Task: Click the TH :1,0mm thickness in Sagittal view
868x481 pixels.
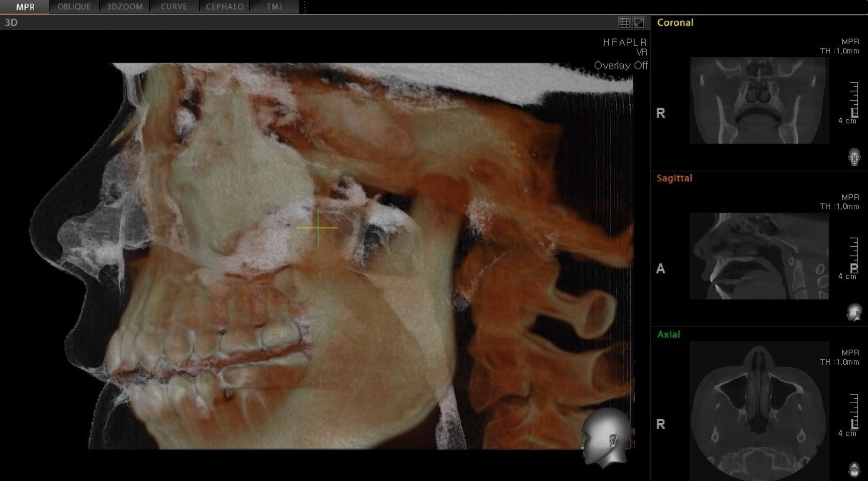Action: pyautogui.click(x=839, y=206)
